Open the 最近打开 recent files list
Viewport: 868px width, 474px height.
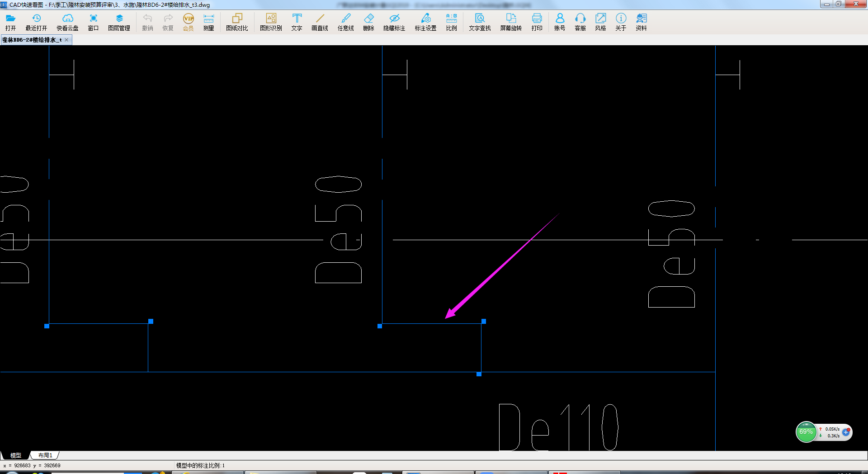36,22
